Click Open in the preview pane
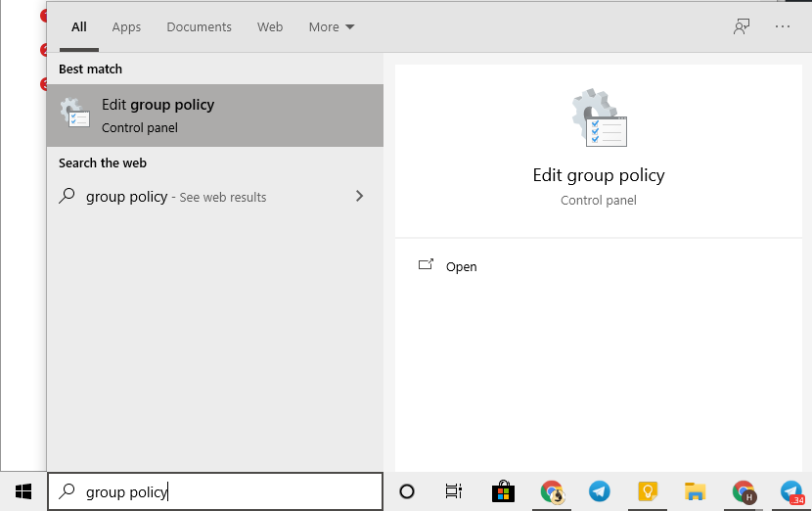The image size is (812, 511). [x=461, y=266]
